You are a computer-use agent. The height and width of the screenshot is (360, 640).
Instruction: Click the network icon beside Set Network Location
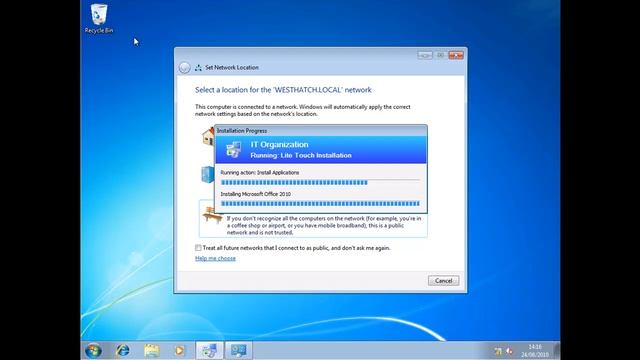pos(198,68)
